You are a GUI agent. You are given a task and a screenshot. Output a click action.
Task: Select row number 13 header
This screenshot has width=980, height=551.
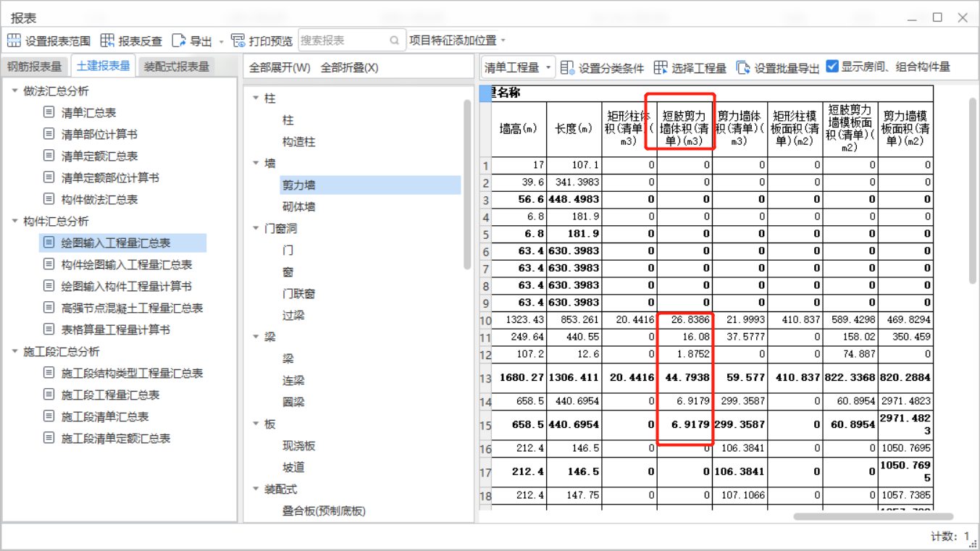[x=485, y=377]
